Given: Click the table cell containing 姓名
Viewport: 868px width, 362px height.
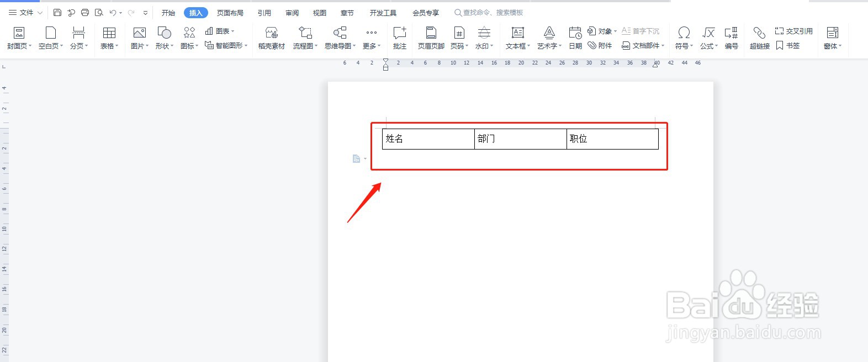Looking at the screenshot, I should (428, 139).
